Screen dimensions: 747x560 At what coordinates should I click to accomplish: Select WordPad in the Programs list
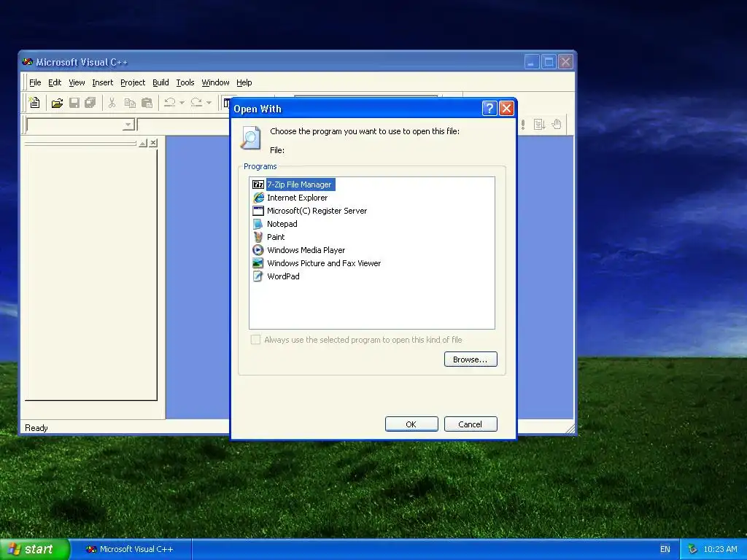[x=283, y=276]
